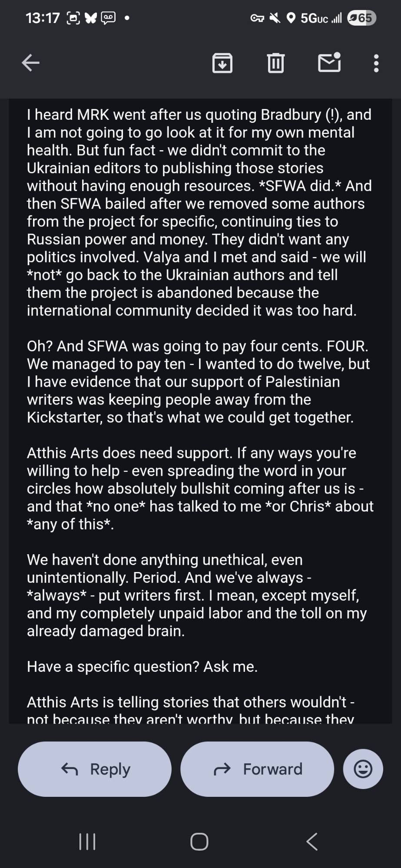Tap the status bar clock showing 13:17
401x868 pixels.
pyautogui.click(x=43, y=18)
